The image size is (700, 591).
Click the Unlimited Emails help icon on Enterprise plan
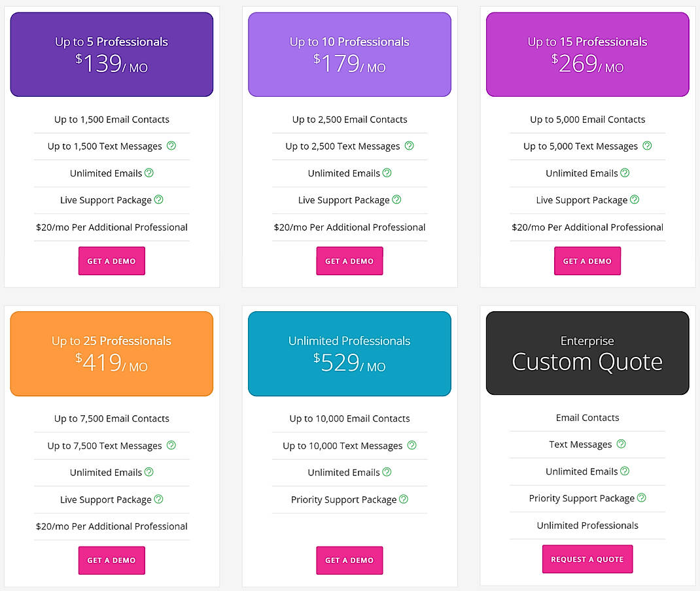[x=625, y=471]
